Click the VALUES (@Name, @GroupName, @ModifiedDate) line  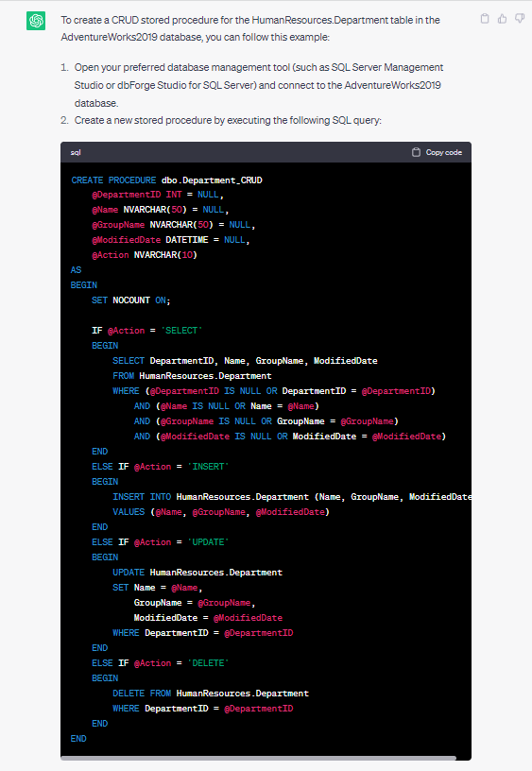(221, 512)
